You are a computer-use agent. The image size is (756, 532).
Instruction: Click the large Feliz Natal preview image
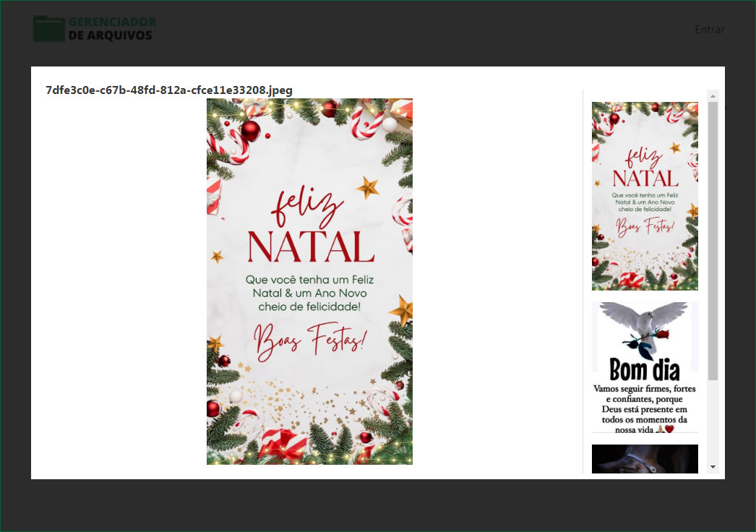(x=309, y=281)
